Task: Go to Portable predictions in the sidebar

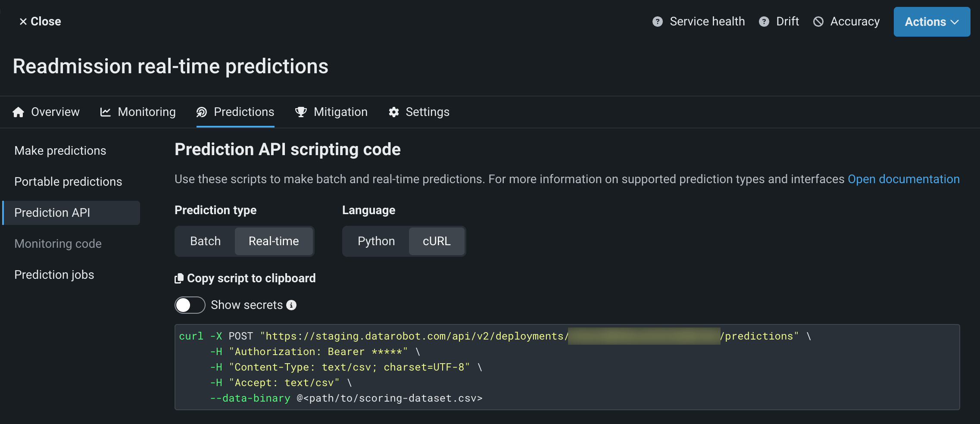Action: [x=68, y=182]
